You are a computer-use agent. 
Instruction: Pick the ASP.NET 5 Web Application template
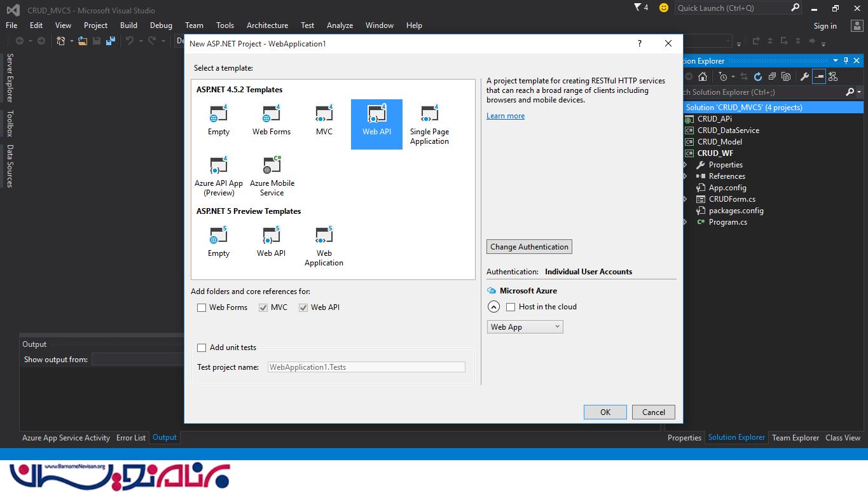324,236
